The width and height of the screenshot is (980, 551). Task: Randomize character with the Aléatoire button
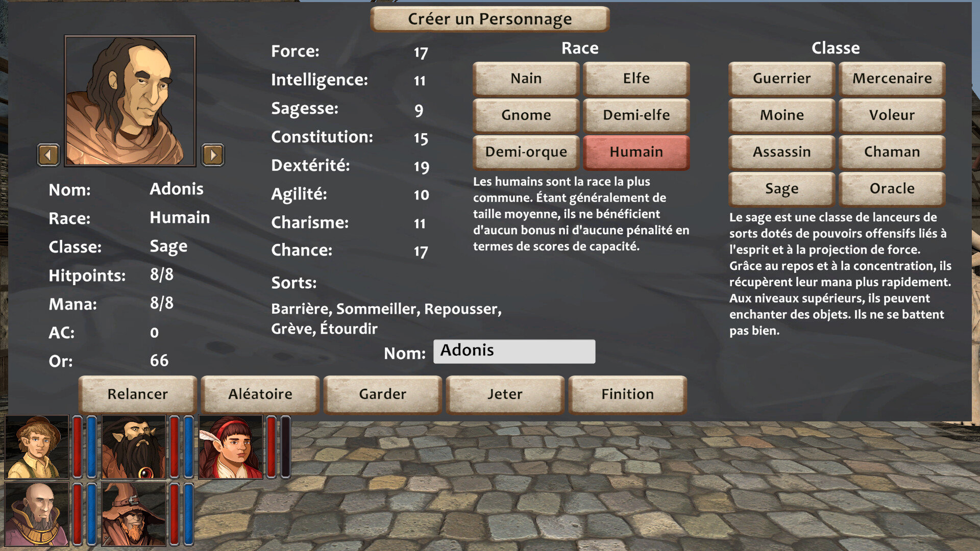point(260,394)
